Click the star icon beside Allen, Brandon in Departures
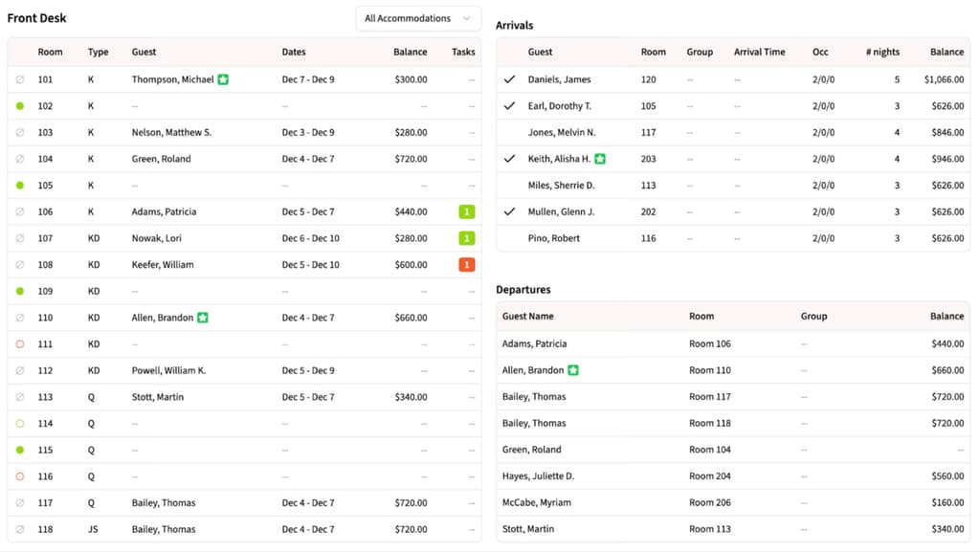Screen dimensions: 980x552 (x=573, y=370)
